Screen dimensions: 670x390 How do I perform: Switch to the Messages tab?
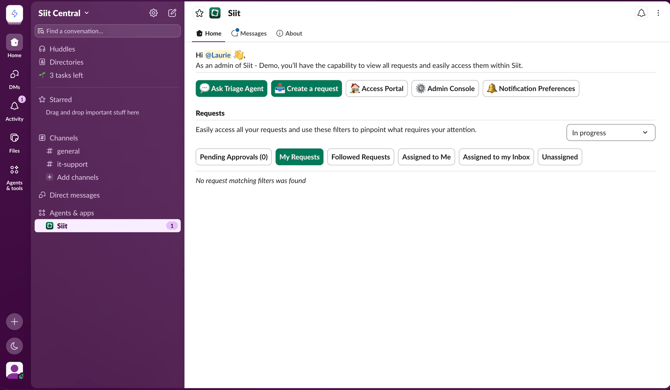[249, 33]
